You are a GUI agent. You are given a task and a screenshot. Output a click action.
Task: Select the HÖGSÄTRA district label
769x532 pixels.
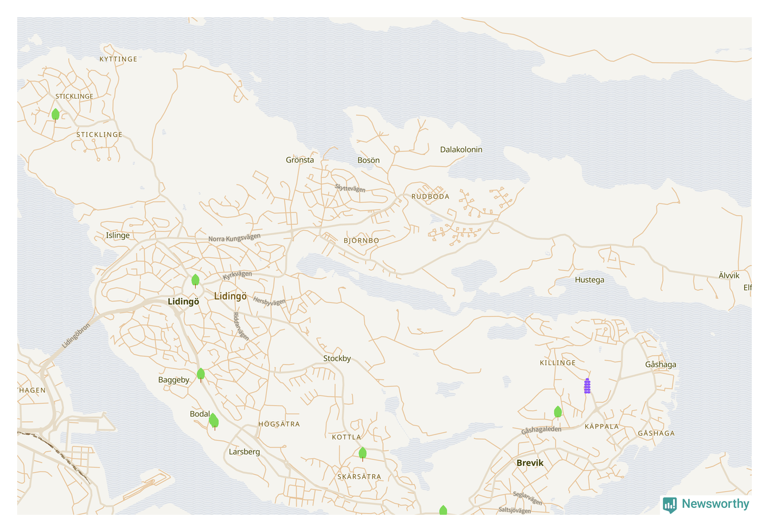279,424
